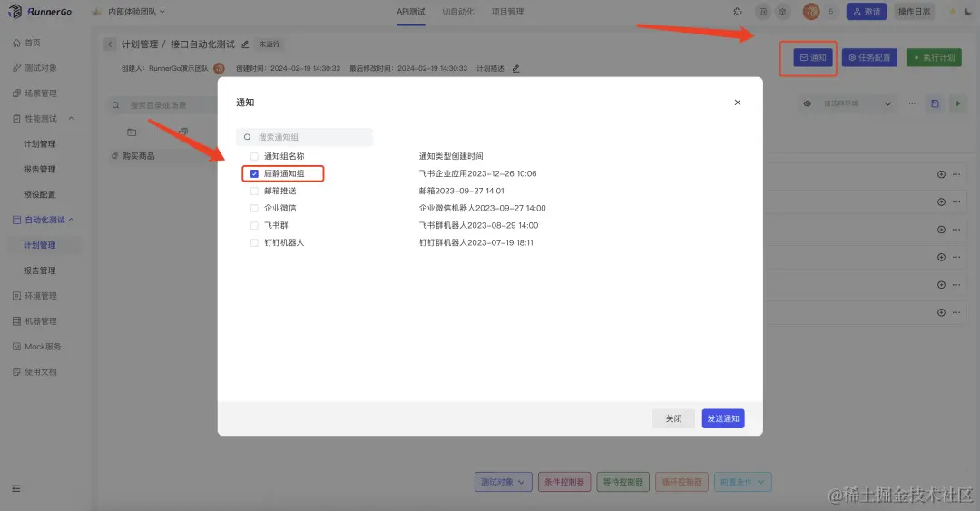Add a 等待控制器 controller

pyautogui.click(x=623, y=482)
